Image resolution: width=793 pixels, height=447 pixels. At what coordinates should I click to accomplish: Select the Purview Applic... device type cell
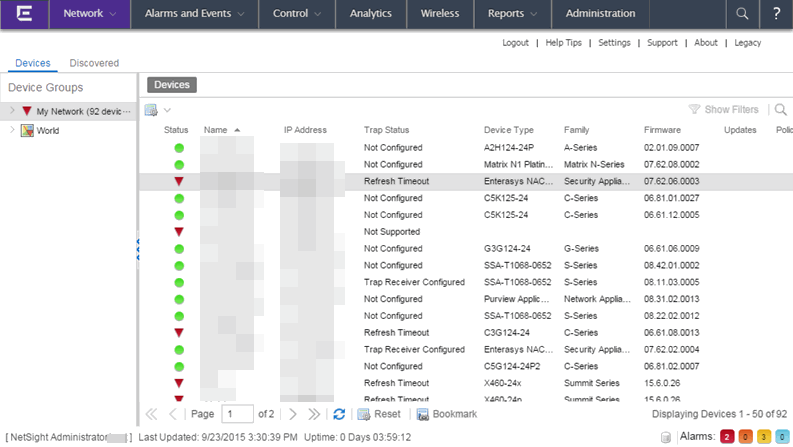click(x=516, y=299)
